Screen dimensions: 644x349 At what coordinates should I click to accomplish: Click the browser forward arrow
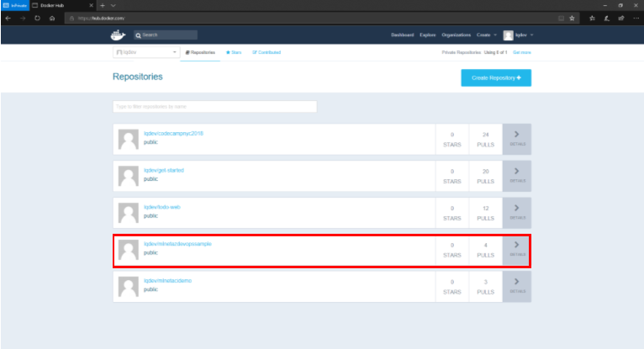coord(23,18)
